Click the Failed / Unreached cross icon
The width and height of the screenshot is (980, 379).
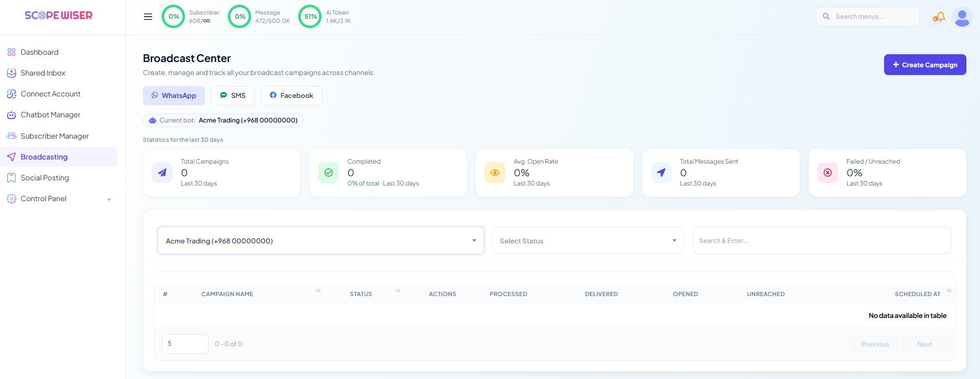tap(827, 173)
